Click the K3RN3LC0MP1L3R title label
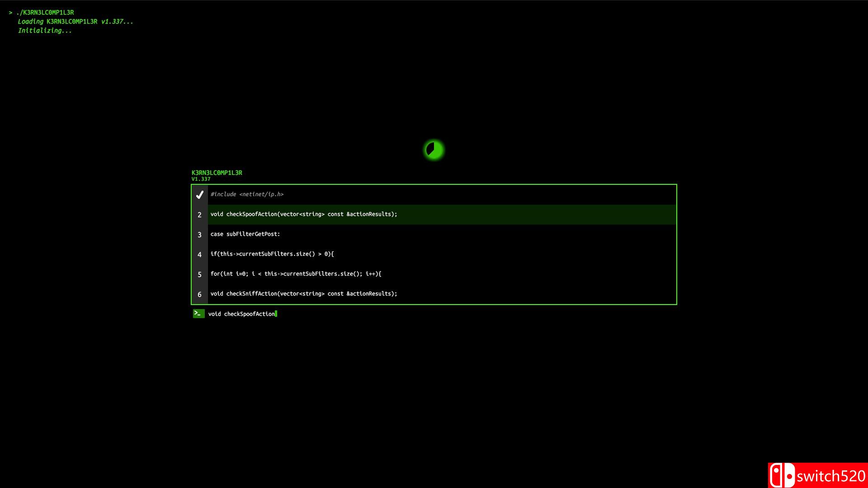This screenshot has width=868, height=488. (x=217, y=173)
